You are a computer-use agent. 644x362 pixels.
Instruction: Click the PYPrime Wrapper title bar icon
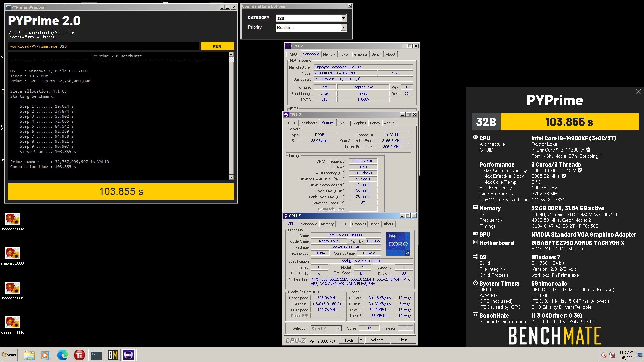pos(8,7)
